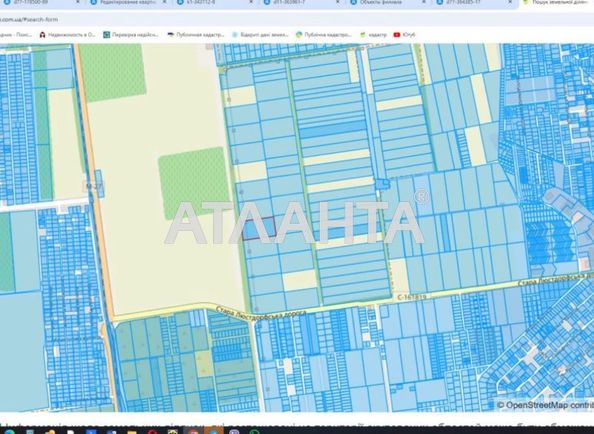Click the Публічна кадастро... bookmark favicon

[299, 35]
